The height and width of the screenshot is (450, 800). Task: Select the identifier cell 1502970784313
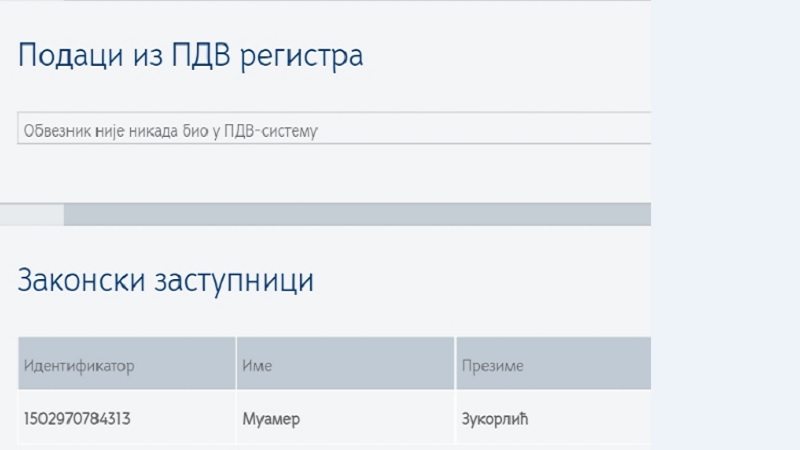pyautogui.click(x=77, y=419)
